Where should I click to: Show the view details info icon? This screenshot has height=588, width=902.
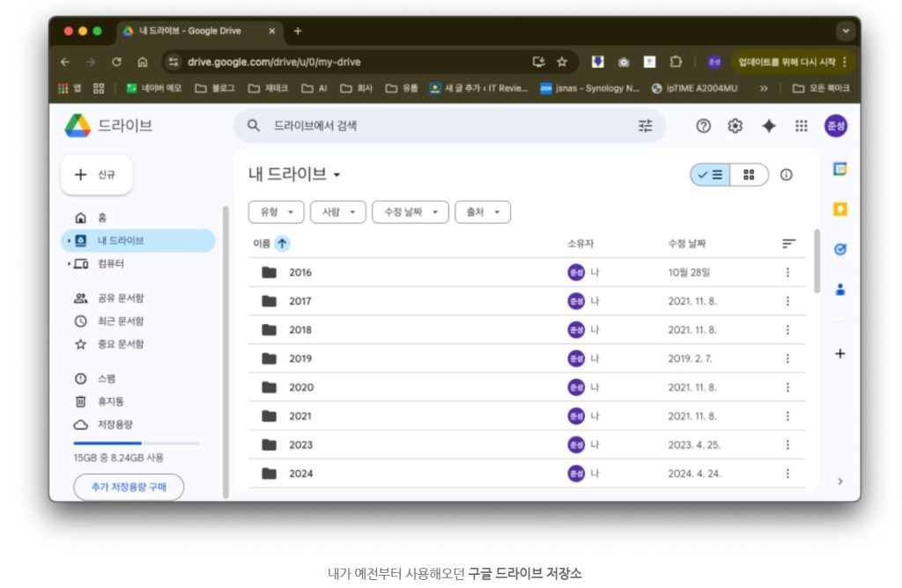click(786, 174)
